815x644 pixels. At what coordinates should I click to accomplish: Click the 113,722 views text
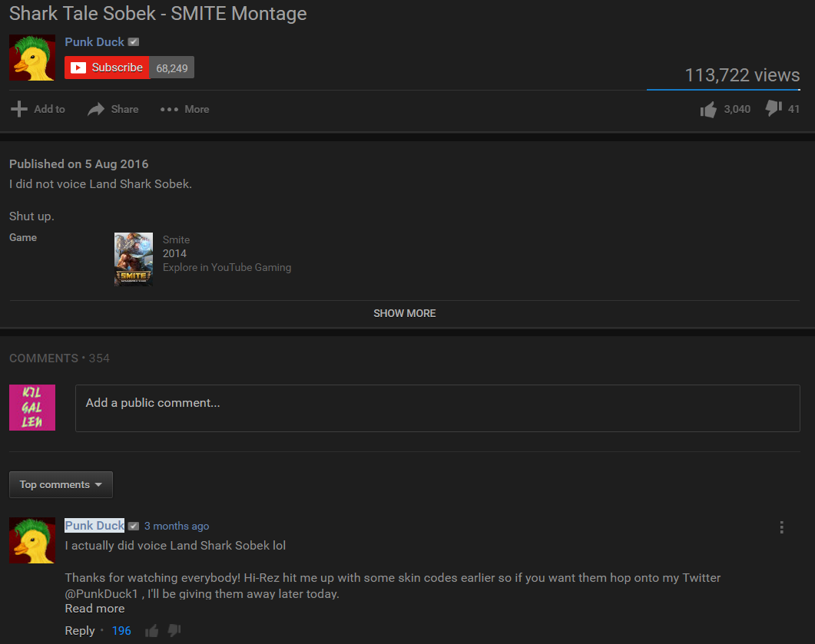(742, 75)
